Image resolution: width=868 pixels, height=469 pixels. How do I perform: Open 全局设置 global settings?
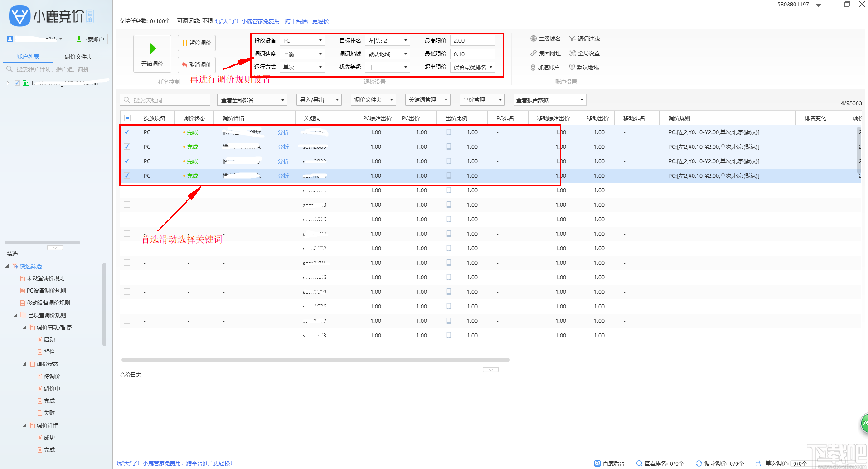[x=584, y=53]
